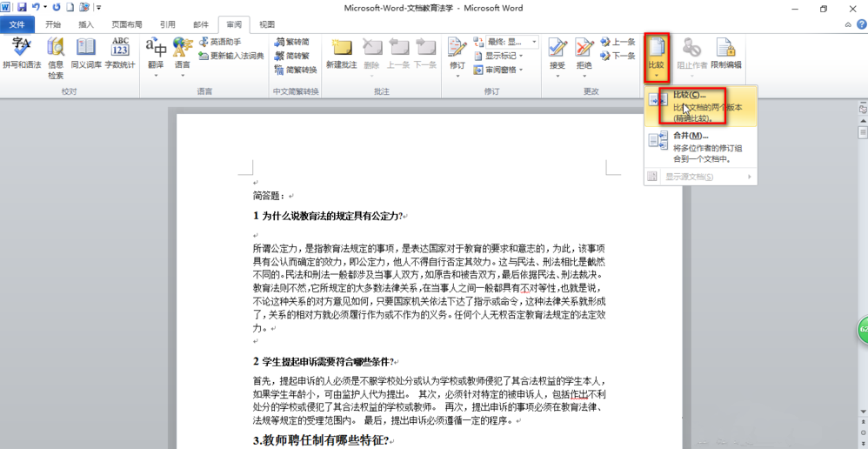Viewport: 868px width, 449px height.
Task: Go to next change 下一条 in 更改 group
Action: 618,56
